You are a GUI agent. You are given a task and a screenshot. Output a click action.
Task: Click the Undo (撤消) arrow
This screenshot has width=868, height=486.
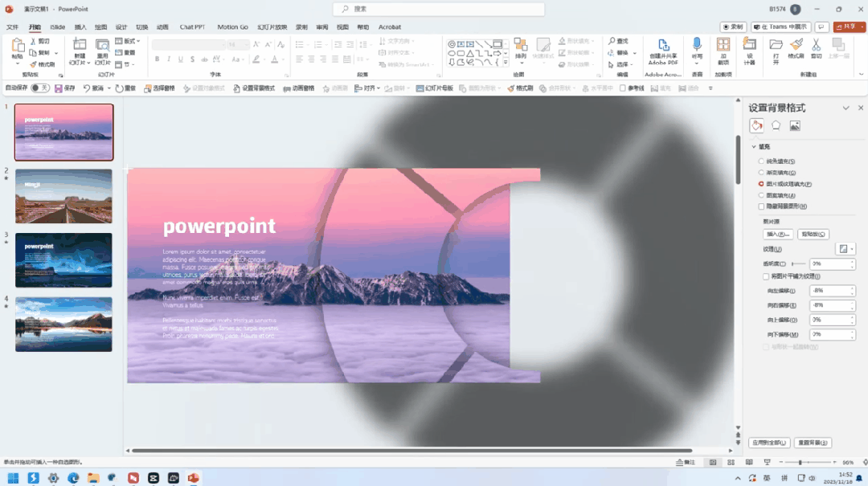tap(86, 88)
